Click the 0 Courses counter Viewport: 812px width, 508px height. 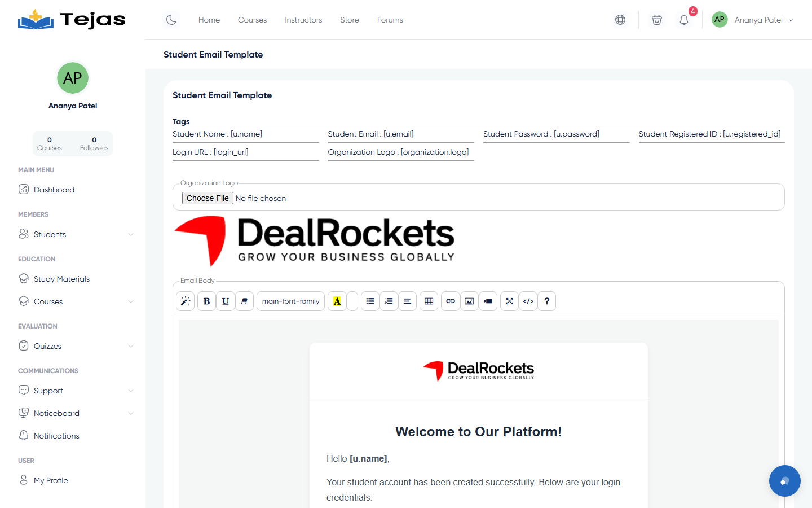click(x=50, y=144)
